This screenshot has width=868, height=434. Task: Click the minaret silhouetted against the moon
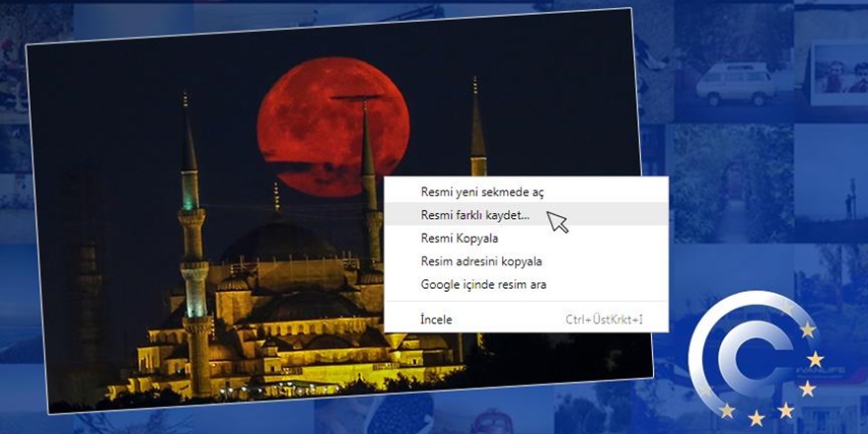[367, 148]
